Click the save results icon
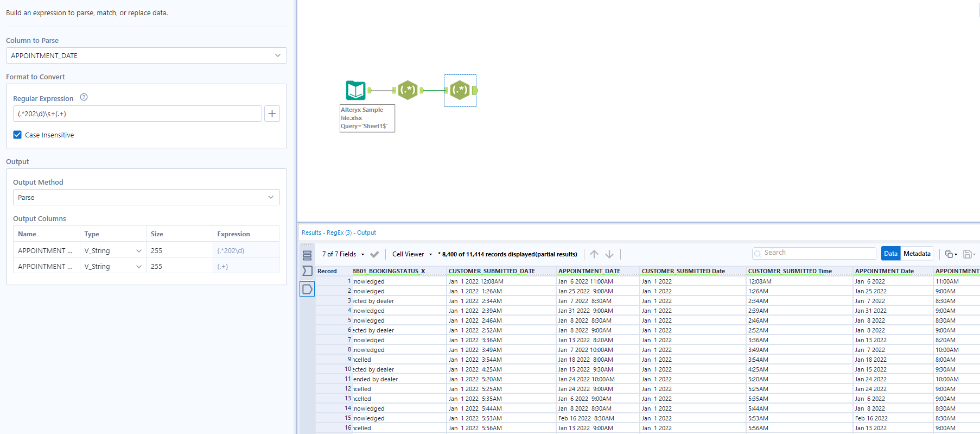 (968, 254)
